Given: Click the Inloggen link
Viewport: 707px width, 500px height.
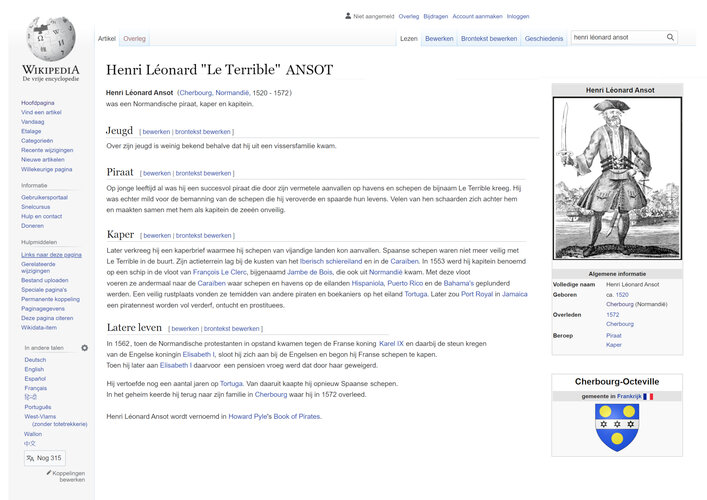Looking at the screenshot, I should [x=518, y=16].
